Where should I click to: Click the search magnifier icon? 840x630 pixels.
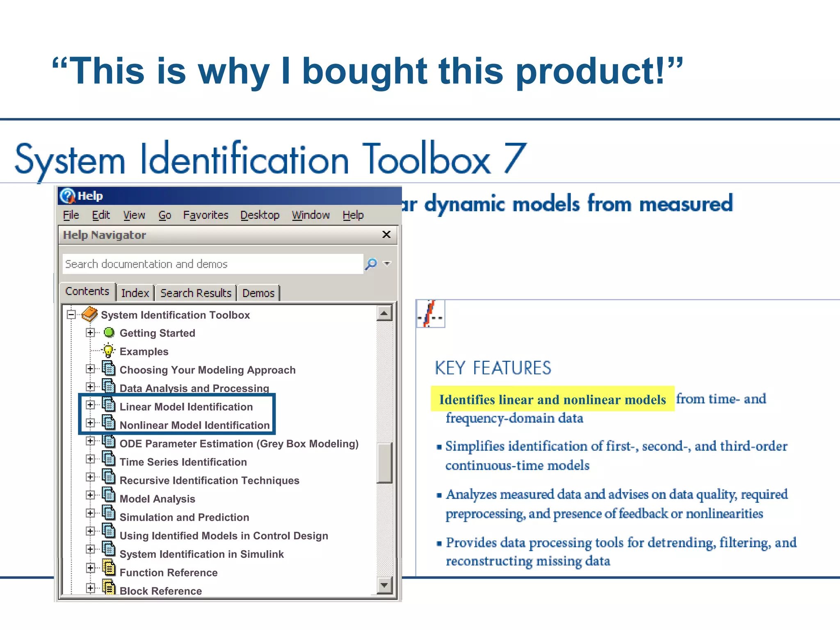click(371, 264)
